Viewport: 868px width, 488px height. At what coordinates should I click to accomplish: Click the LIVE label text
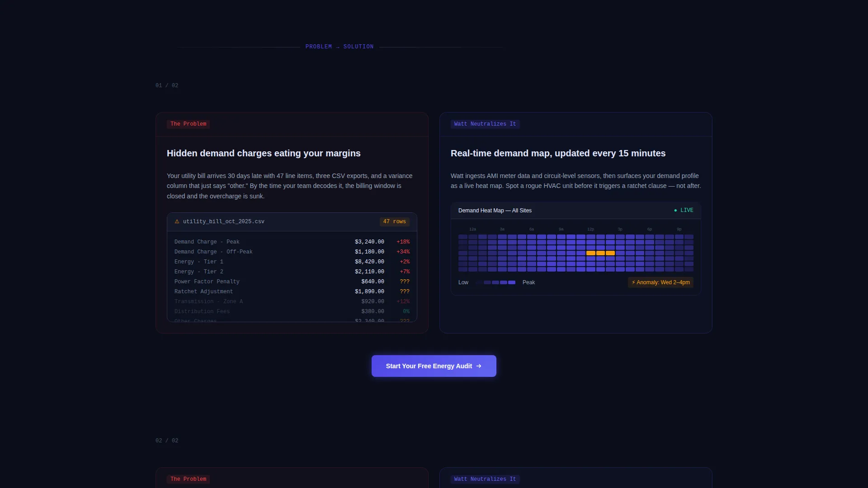point(687,211)
